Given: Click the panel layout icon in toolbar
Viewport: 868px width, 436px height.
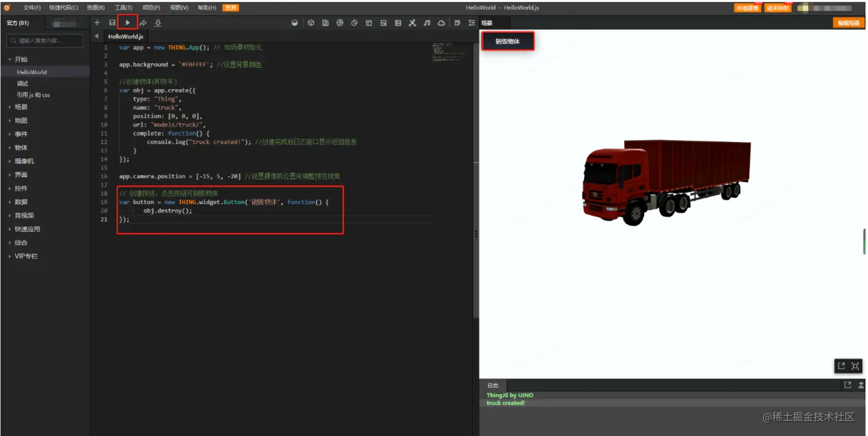Looking at the screenshot, I should pos(369,23).
